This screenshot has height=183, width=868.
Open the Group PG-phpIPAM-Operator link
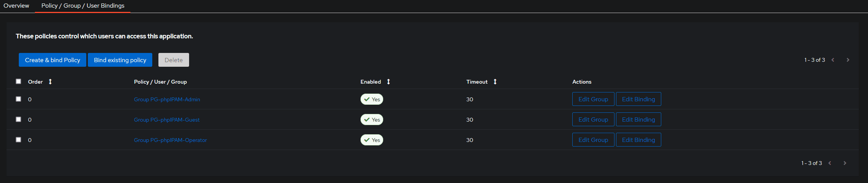pos(170,140)
